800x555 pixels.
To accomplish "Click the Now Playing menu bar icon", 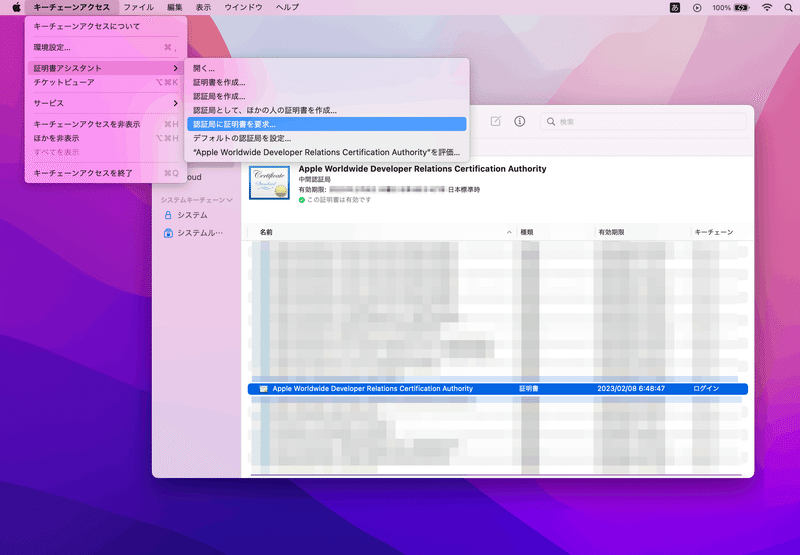I will click(697, 8).
